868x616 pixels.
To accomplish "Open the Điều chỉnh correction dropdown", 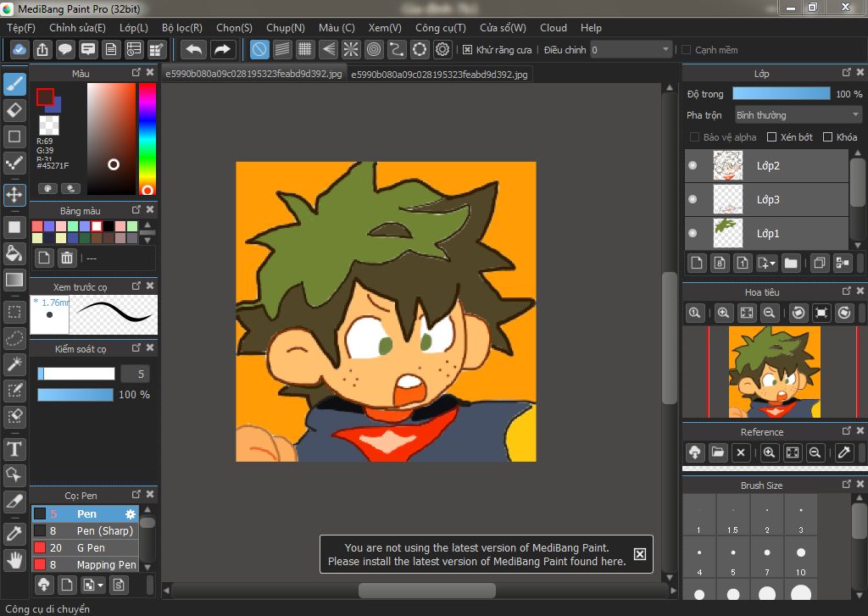I will click(631, 50).
